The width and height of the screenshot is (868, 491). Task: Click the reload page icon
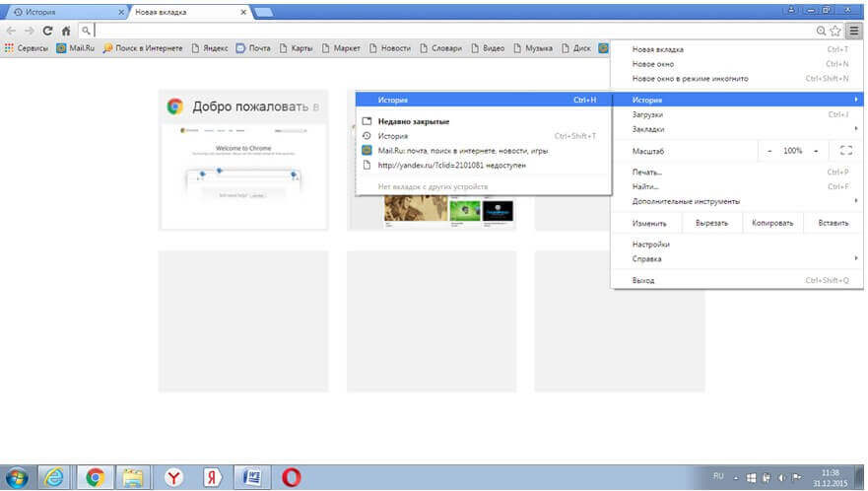47,31
